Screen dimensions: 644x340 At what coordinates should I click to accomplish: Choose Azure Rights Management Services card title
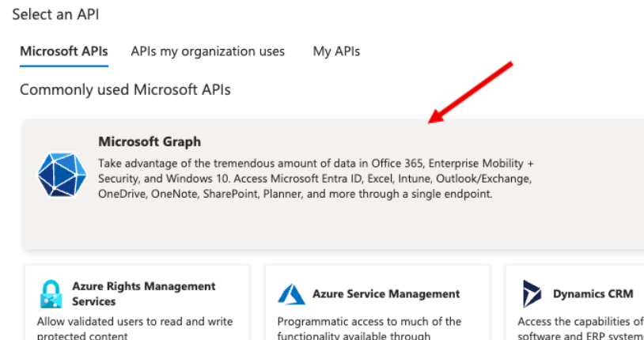[144, 293]
